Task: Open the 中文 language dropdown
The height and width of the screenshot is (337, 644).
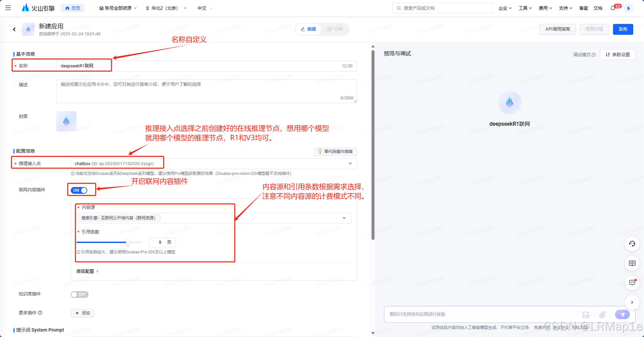Action: click(x=205, y=8)
